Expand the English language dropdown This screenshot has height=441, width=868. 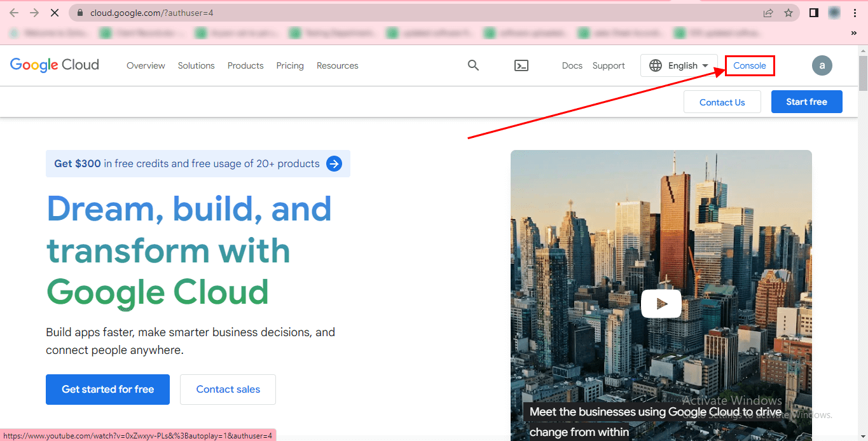pyautogui.click(x=679, y=65)
